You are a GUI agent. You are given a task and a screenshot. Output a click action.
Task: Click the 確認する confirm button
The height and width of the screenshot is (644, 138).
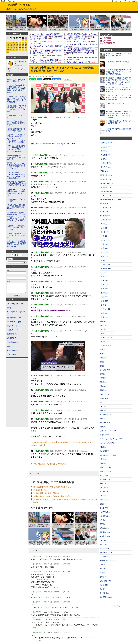point(17,295)
